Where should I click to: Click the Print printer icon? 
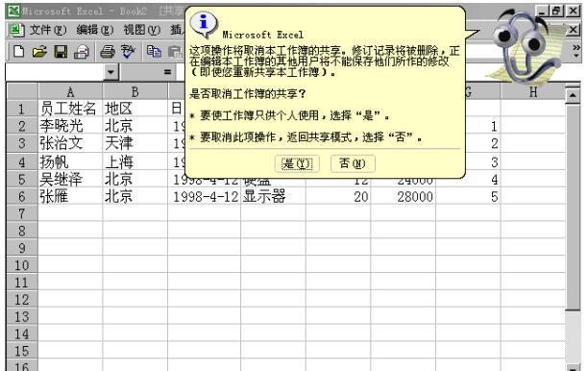[x=108, y=51]
